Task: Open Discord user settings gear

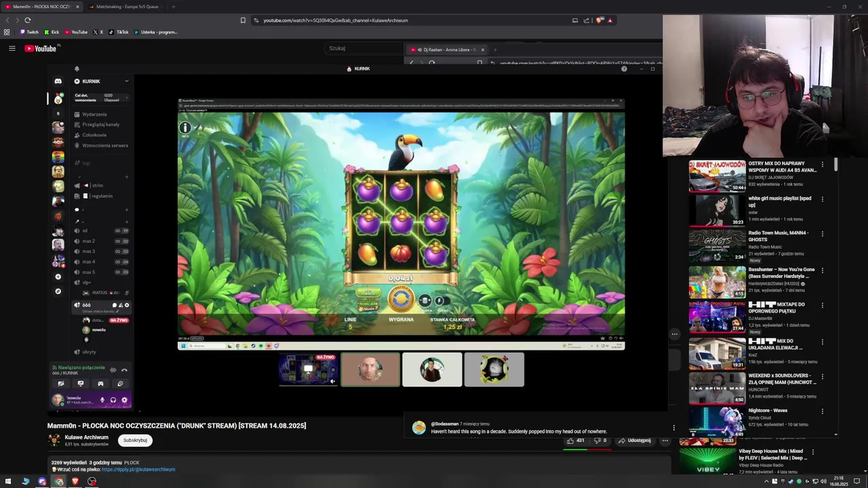Action: point(124,400)
